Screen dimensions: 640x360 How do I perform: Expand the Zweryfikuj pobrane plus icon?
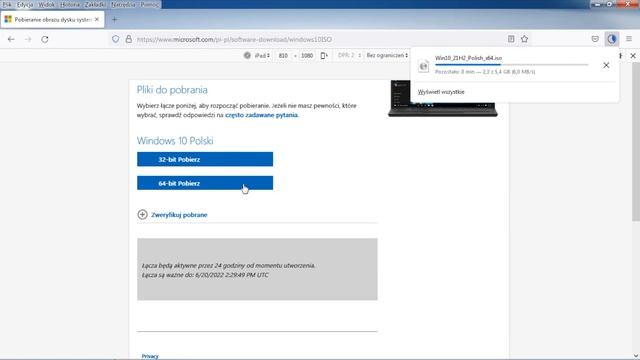point(142,214)
